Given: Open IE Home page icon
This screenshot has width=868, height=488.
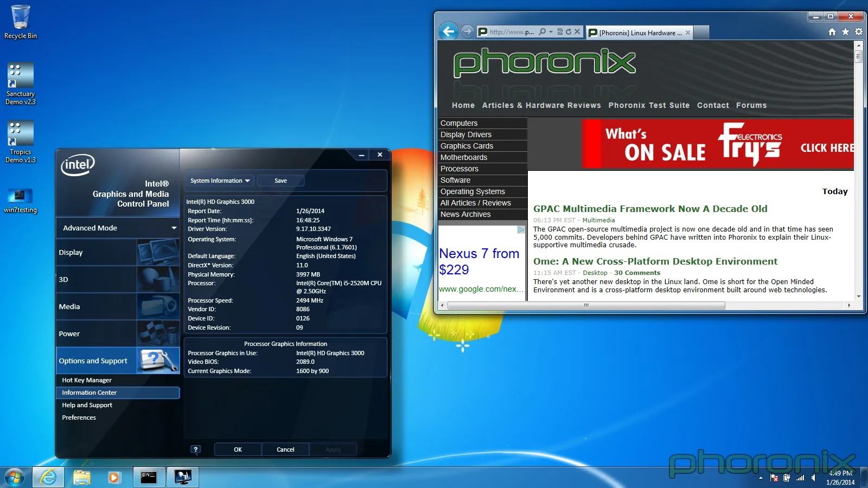Looking at the screenshot, I should coord(832,32).
